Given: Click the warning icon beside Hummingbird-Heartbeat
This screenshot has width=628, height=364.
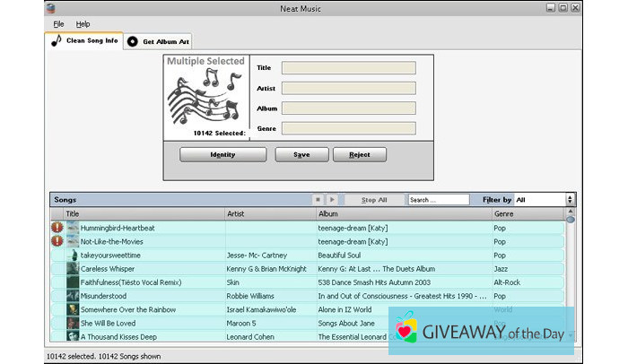Looking at the screenshot, I should point(57,229).
